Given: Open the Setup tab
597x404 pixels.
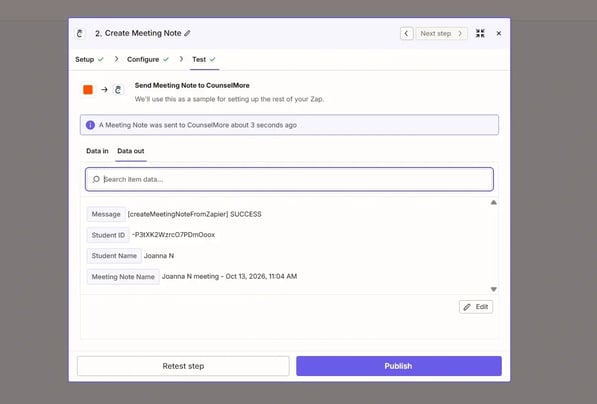Looking at the screenshot, I should pyautogui.click(x=89, y=59).
